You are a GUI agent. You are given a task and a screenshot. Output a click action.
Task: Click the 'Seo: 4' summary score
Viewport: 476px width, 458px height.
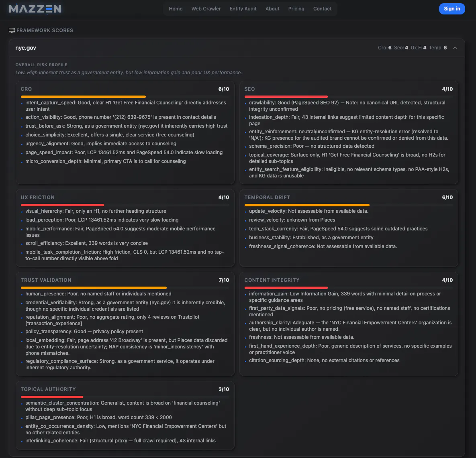tap(401, 48)
